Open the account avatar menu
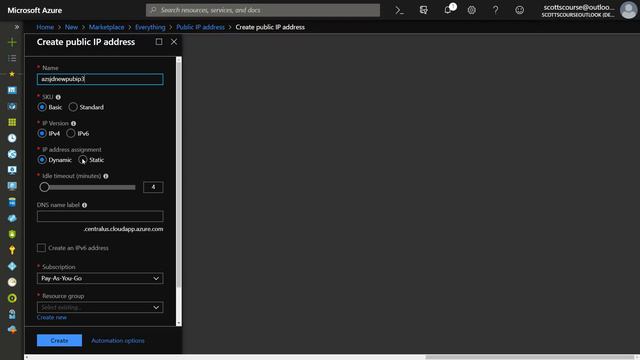This screenshot has height=360, width=640. pos(628,10)
